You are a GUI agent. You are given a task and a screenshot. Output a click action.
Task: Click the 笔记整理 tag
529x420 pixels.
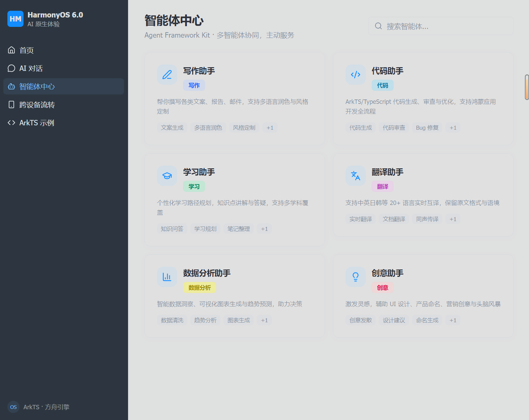point(239,229)
